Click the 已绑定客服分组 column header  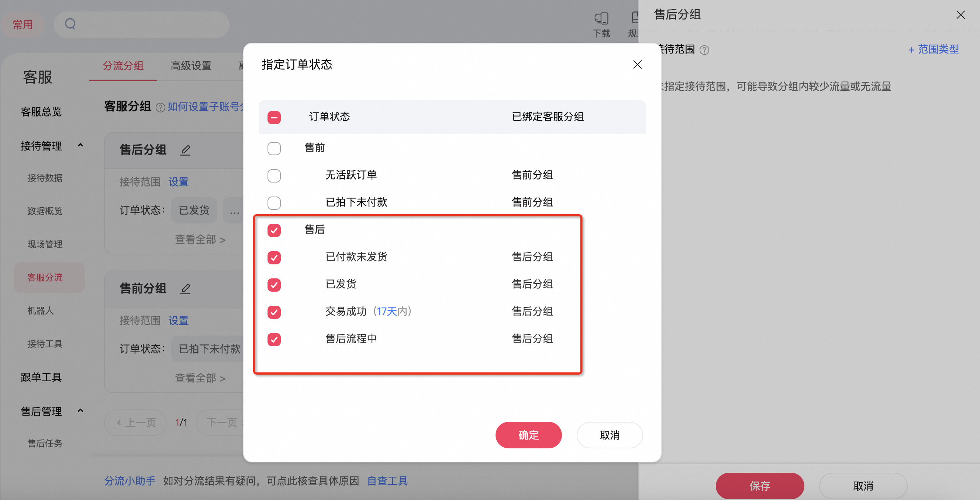[548, 117]
